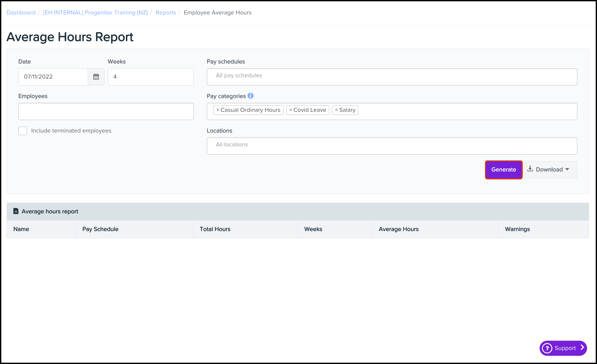
Task: Open the Download dropdown menu
Action: click(x=550, y=170)
